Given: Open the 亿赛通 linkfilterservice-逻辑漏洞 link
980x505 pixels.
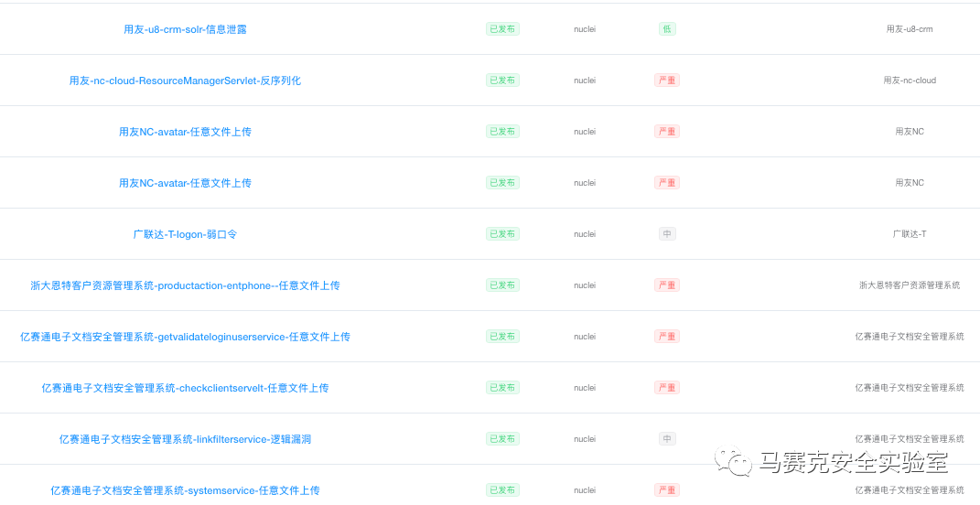Looking at the screenshot, I should pyautogui.click(x=185, y=439).
